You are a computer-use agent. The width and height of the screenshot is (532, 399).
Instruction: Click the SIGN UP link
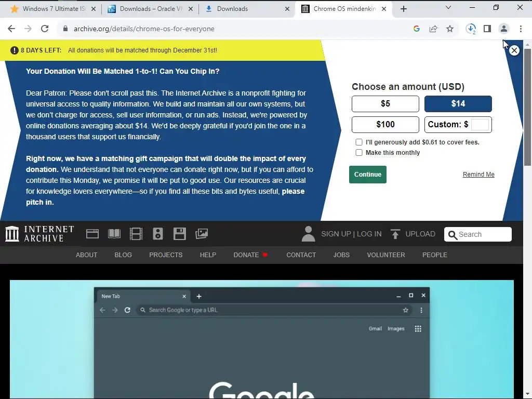click(x=336, y=234)
